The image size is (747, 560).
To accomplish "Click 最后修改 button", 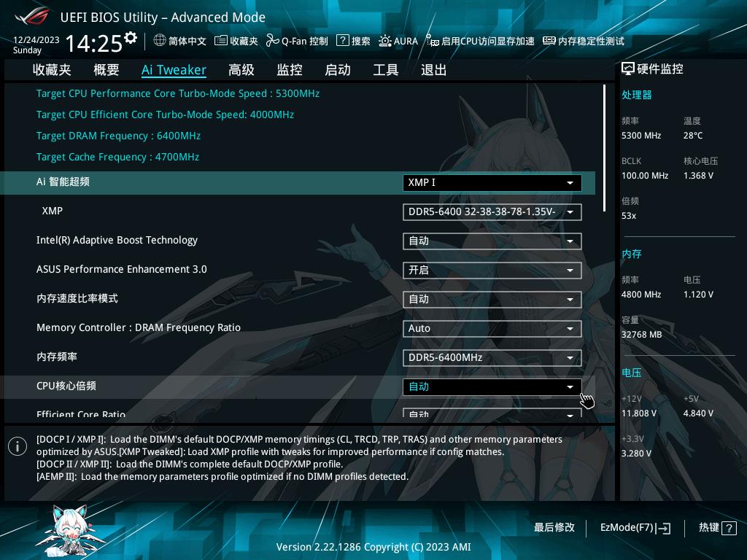I will pos(554,528).
